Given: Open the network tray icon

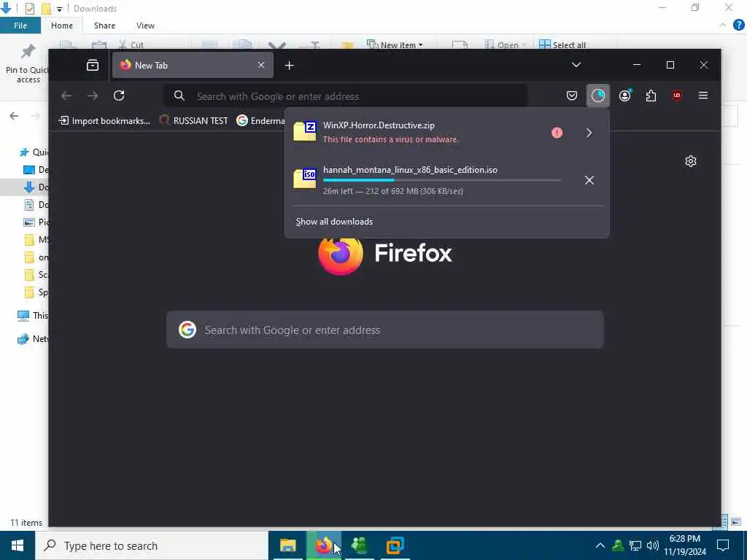Looking at the screenshot, I should click(635, 545).
